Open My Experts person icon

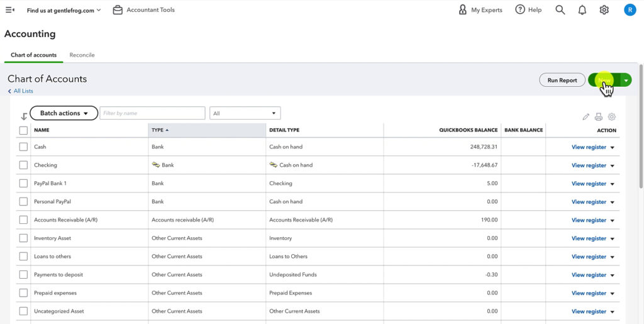click(462, 10)
